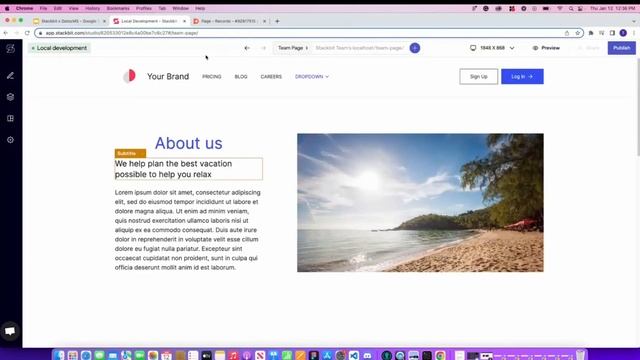Open the File menu
The image size is (640, 360).
(x=43, y=8)
